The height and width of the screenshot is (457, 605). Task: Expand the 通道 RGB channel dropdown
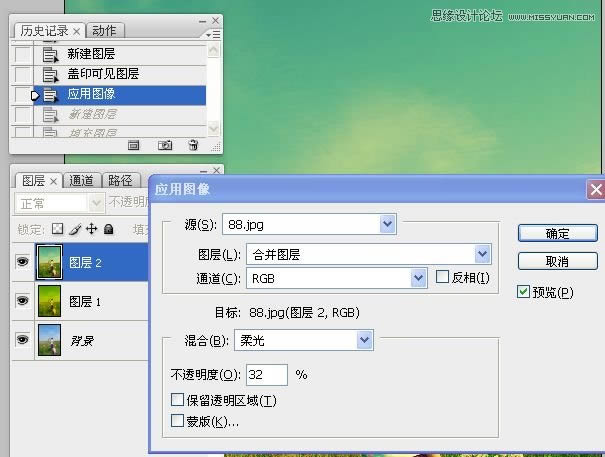419,277
